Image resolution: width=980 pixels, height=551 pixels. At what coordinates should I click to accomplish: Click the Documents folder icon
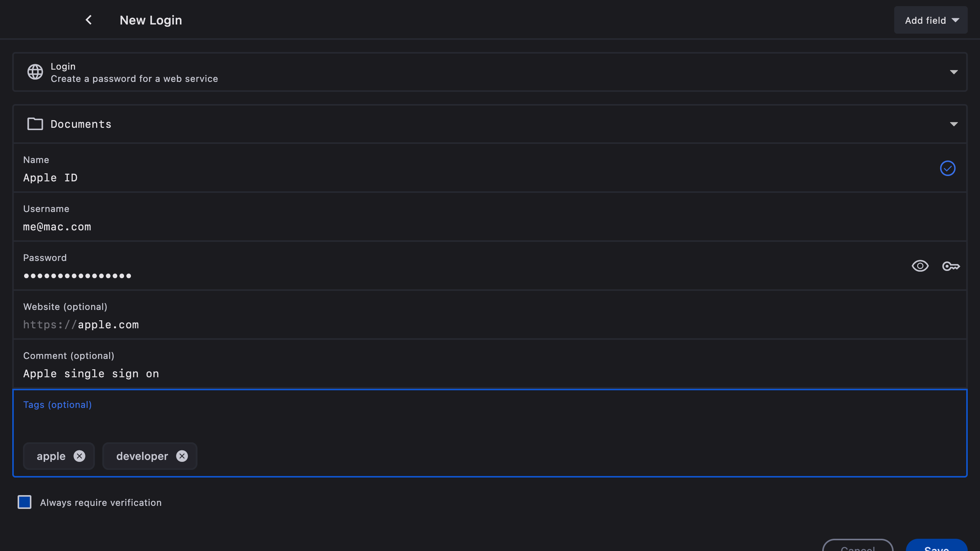pyautogui.click(x=35, y=124)
